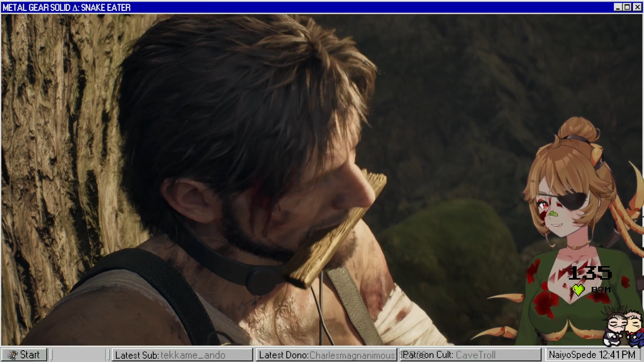Click the NaiyoSpede clock tray area
The image size is (644, 362).
pos(592,355)
